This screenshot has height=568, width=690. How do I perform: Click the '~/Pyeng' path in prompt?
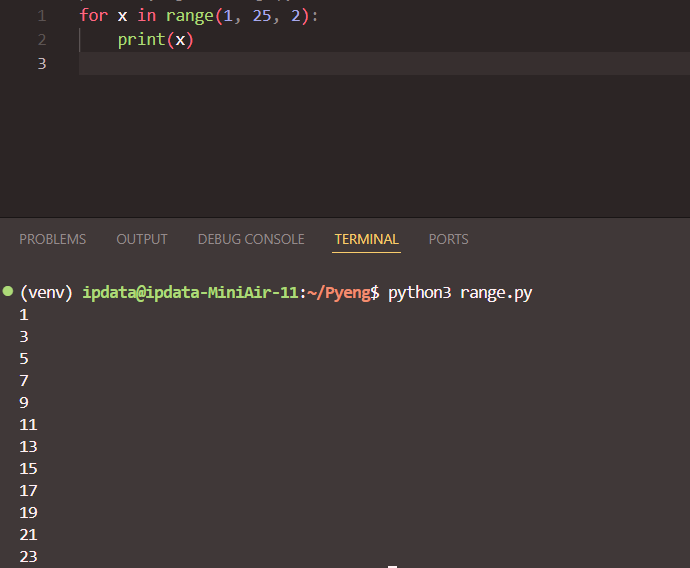pyautogui.click(x=338, y=293)
